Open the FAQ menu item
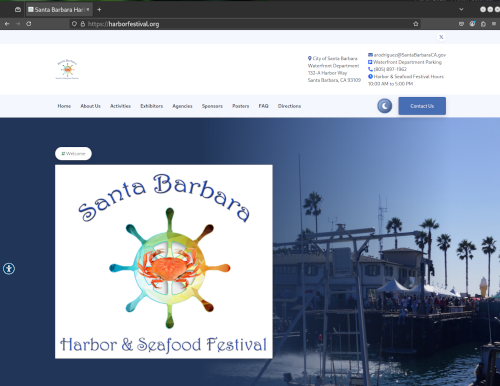The height and width of the screenshot is (386, 500). pos(263,106)
